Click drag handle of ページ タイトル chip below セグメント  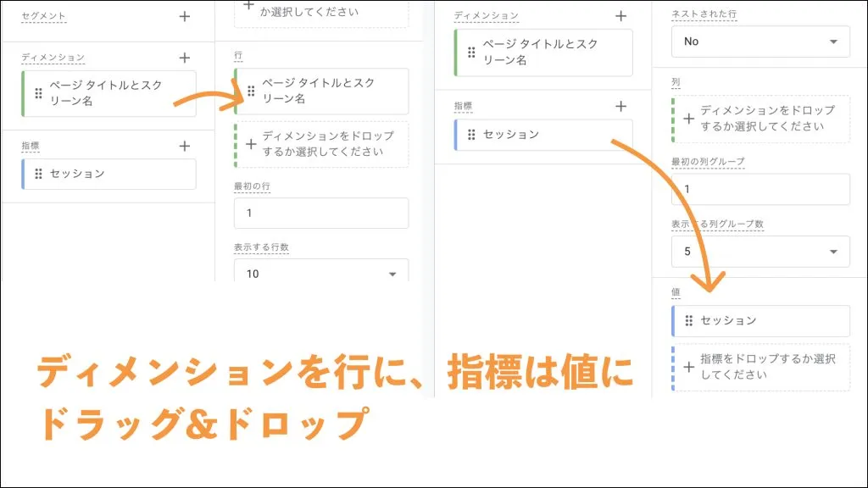point(38,93)
